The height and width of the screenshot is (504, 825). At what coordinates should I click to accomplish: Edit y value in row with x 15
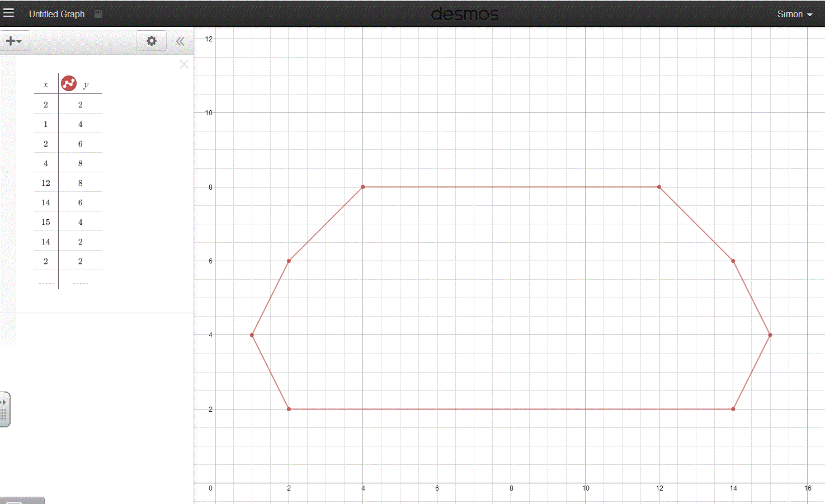(81, 222)
